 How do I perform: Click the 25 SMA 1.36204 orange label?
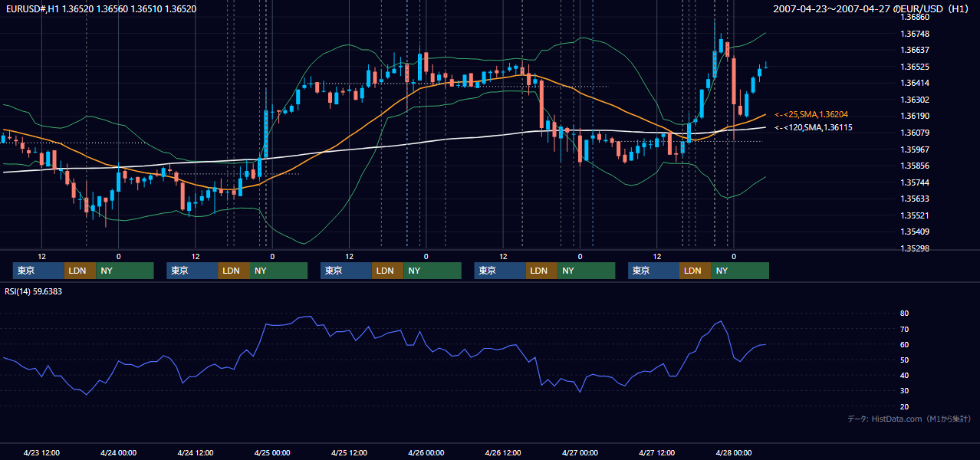pyautogui.click(x=811, y=114)
